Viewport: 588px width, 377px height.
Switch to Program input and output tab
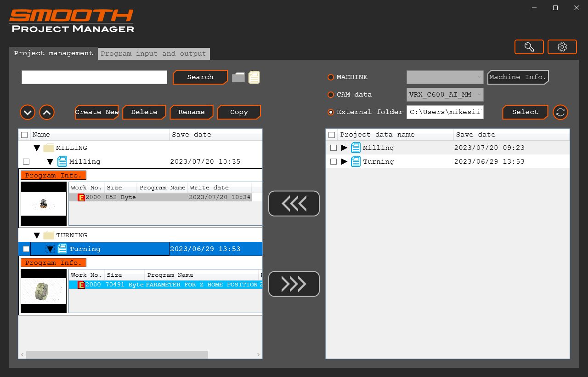(x=153, y=54)
